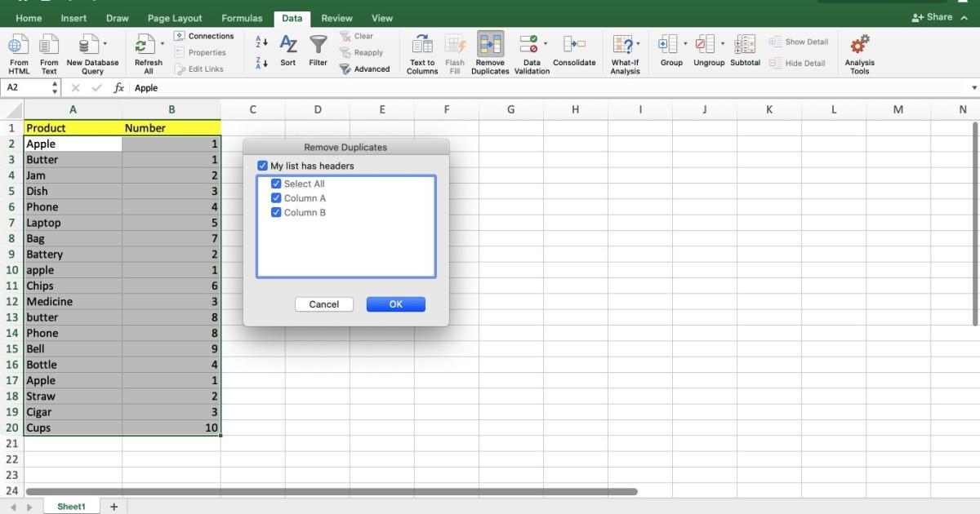Select the Sheet1 tab
The image size is (980, 514).
point(71,507)
